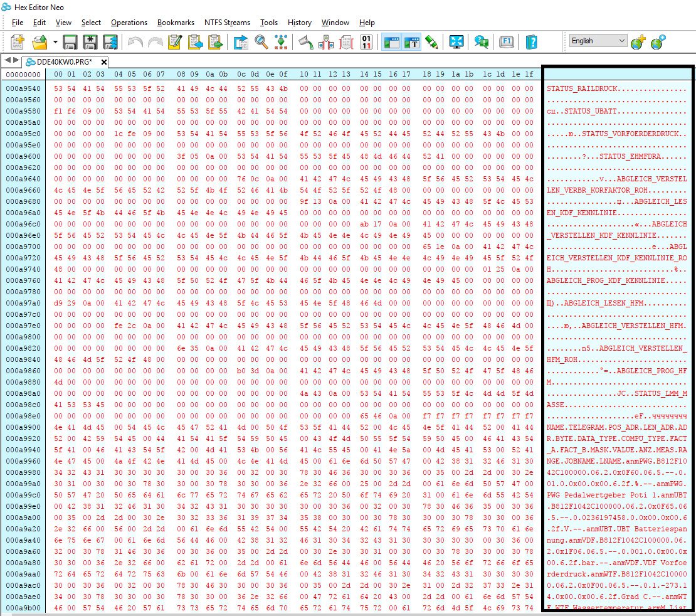Open the Select menu
696x616 pixels.
tap(91, 23)
